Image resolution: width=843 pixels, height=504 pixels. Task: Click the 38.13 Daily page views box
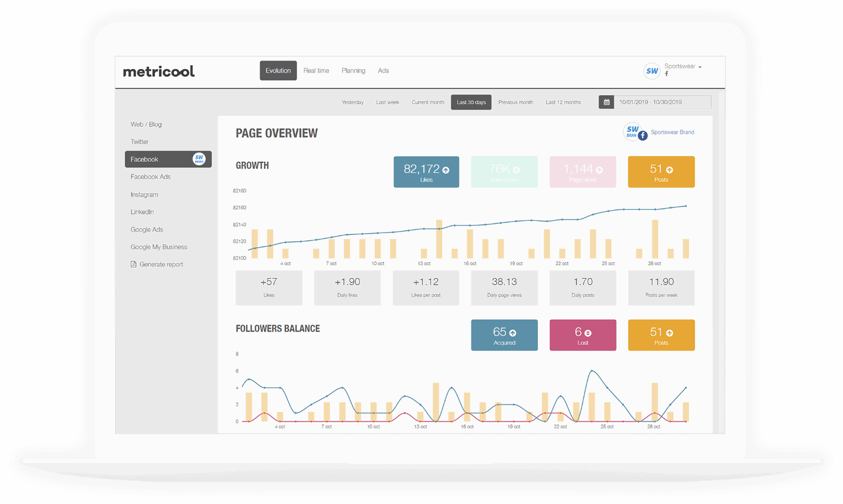pos(504,288)
